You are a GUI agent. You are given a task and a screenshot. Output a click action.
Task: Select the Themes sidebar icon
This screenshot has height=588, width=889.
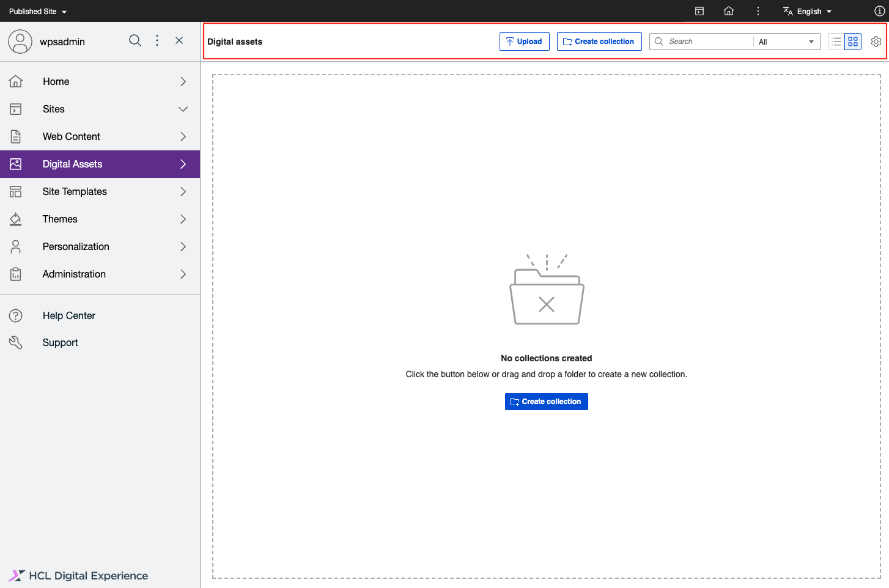(16, 219)
